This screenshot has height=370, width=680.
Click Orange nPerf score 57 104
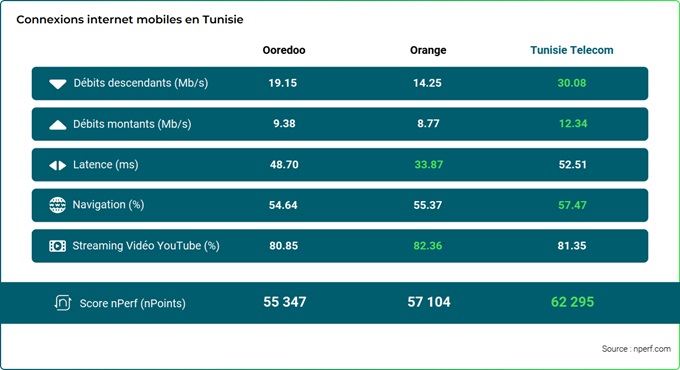pyautogui.click(x=428, y=302)
